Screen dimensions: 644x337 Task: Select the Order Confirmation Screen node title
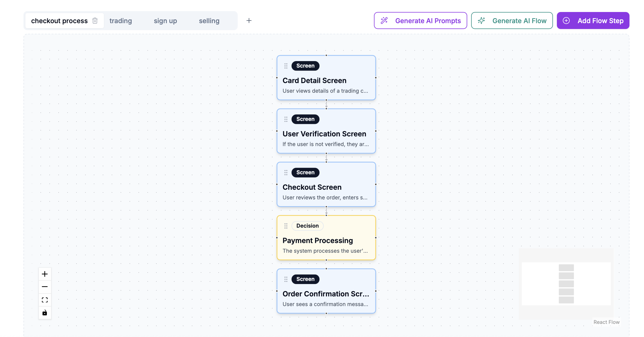coord(326,294)
